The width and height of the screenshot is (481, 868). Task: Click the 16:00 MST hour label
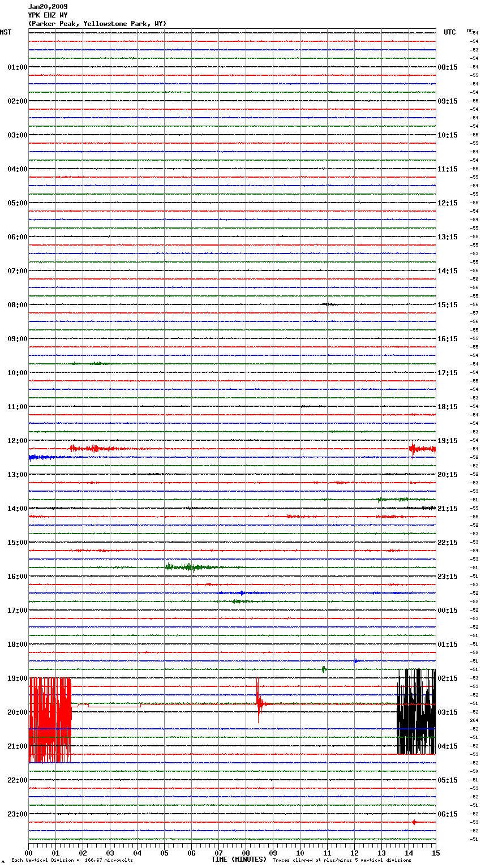click(x=18, y=577)
